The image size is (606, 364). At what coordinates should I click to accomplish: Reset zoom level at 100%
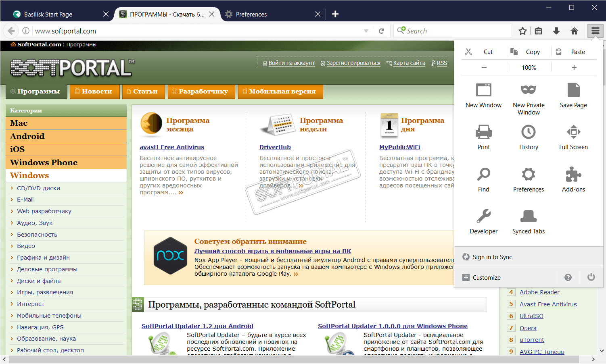[x=529, y=68]
